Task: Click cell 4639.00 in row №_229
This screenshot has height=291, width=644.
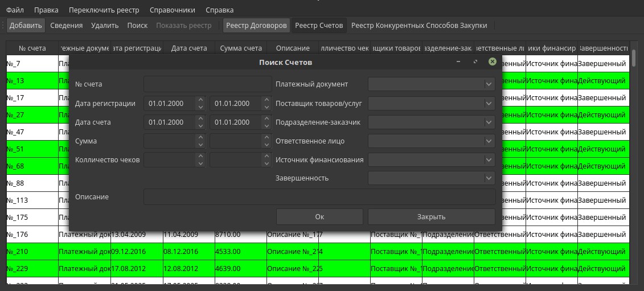Action: 241,269
